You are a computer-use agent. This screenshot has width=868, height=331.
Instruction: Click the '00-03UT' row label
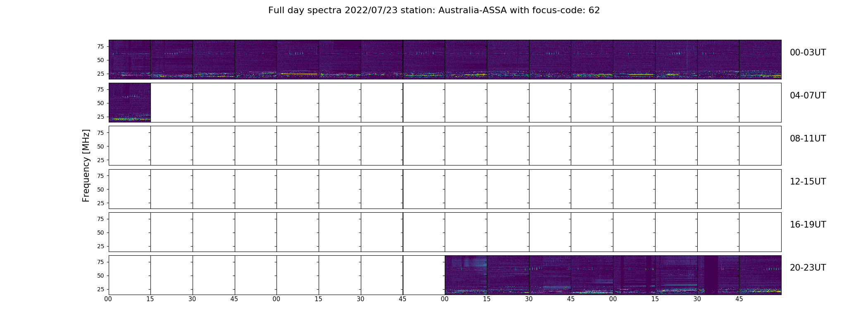click(808, 53)
